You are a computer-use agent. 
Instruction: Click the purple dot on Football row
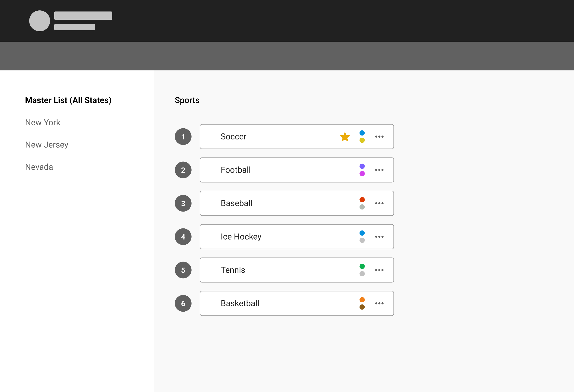coord(362,166)
